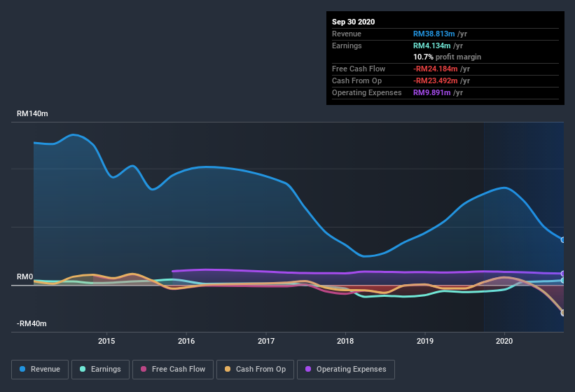The width and height of the screenshot is (575, 392).
Task: Click the 2016 x-axis label
Action: [x=186, y=341]
